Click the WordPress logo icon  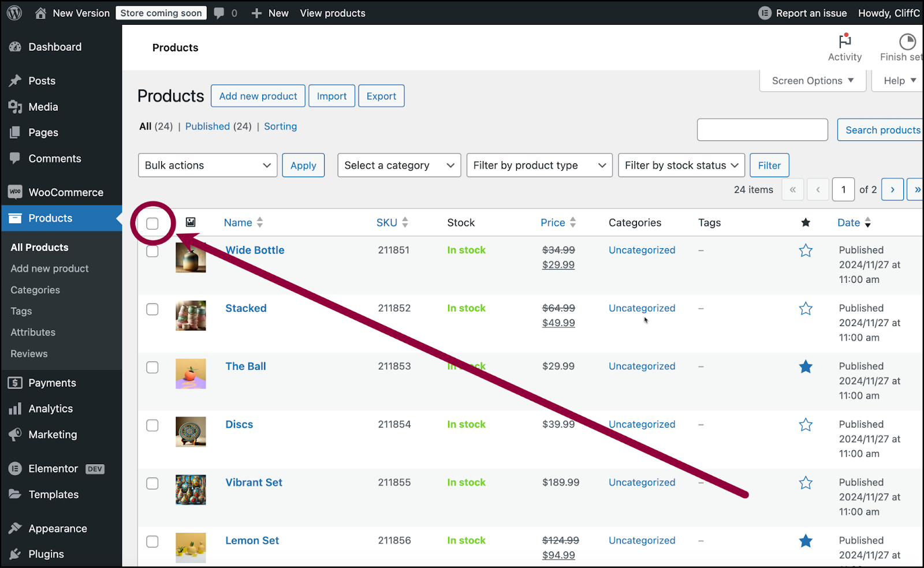click(x=14, y=13)
